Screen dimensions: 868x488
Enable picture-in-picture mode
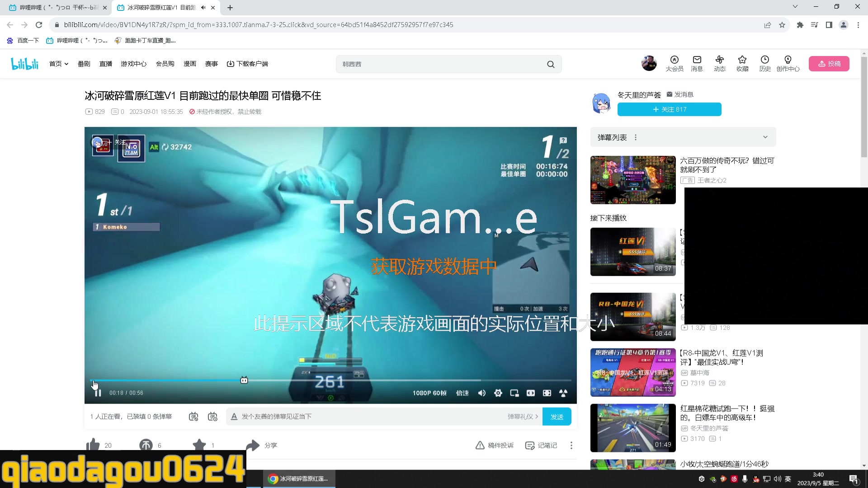point(514,393)
